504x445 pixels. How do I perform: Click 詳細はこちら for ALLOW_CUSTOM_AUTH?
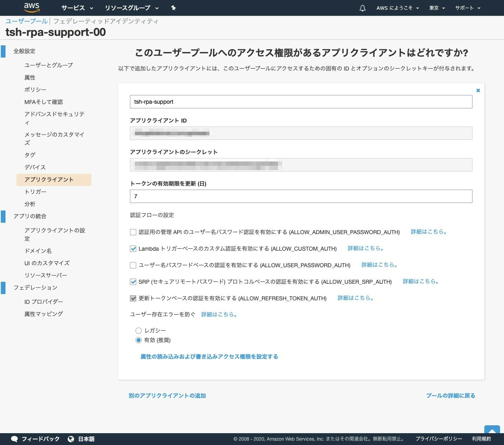tap(366, 248)
